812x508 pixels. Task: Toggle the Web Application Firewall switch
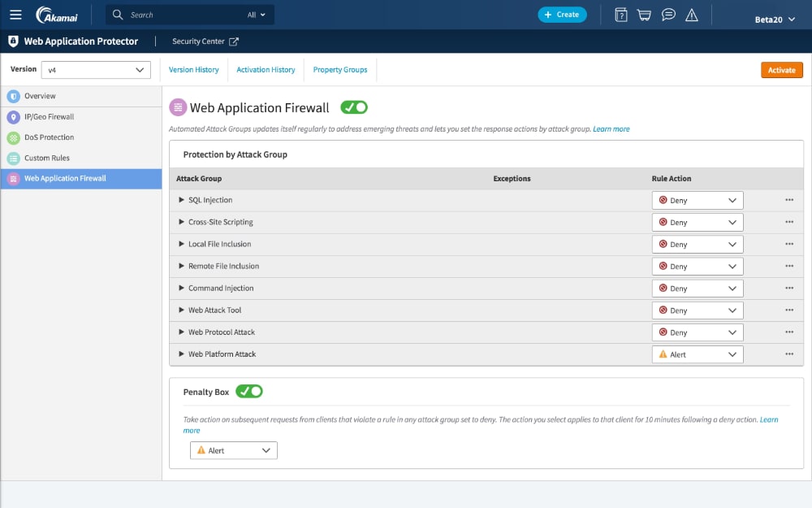click(354, 107)
